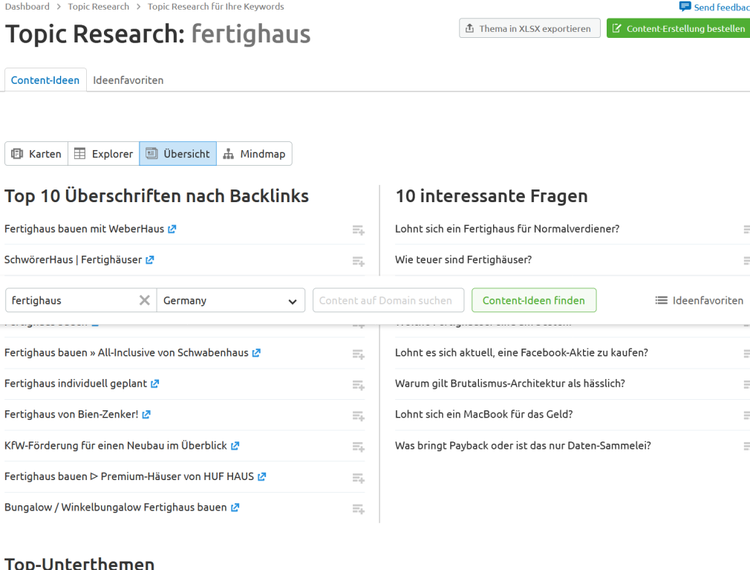Image resolution: width=750 pixels, height=570 pixels.
Task: Go to Dashboard breadcrumb
Action: coord(27,7)
